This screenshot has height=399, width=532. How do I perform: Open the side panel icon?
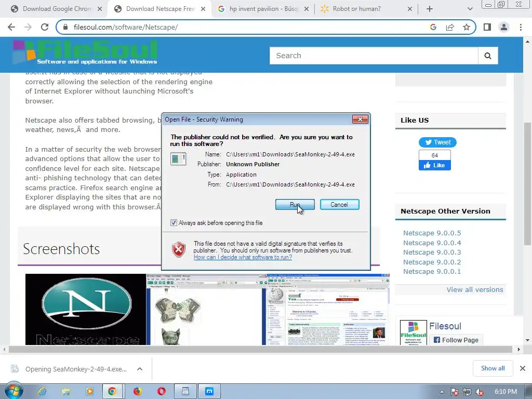point(487,27)
